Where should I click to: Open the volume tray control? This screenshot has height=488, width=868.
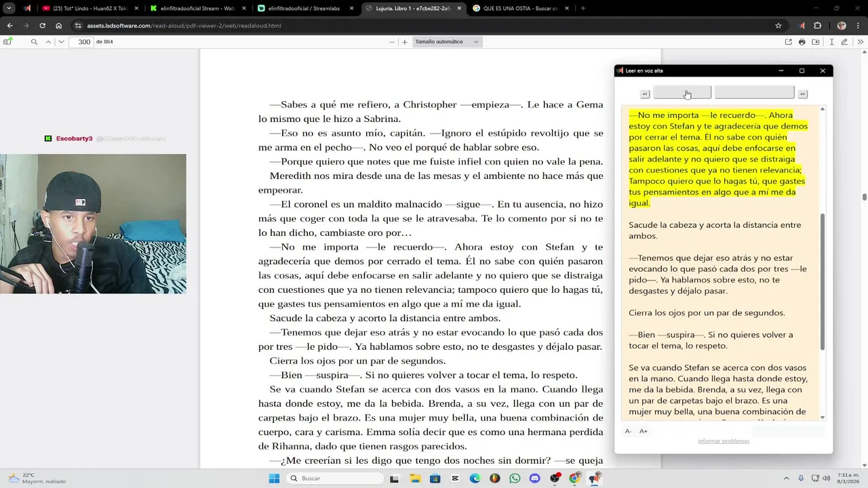coord(827,479)
